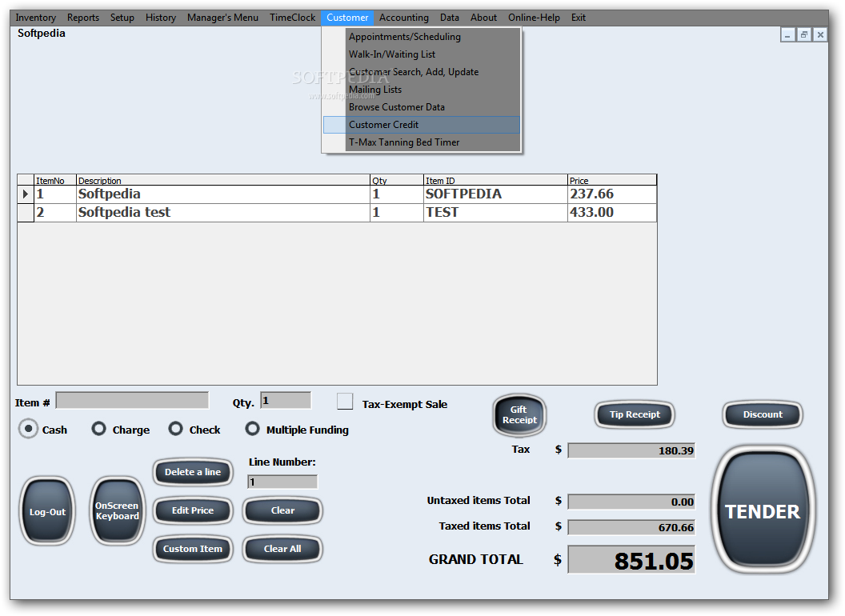This screenshot has height=616, width=845.
Task: Click the 'TEST' Item ID cell
Action: [496, 212]
